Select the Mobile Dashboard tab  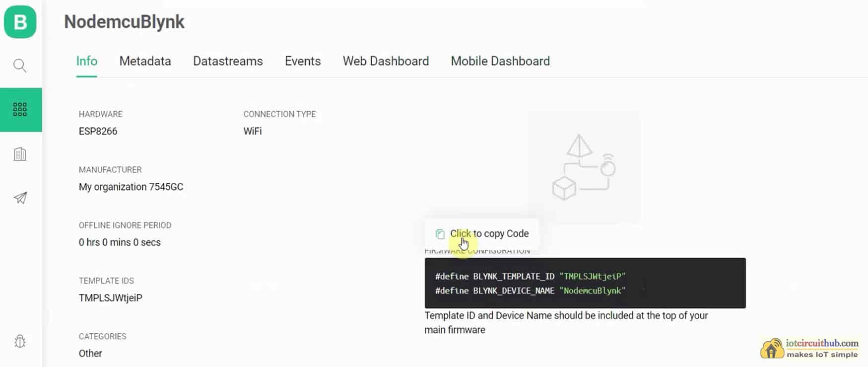tap(500, 61)
